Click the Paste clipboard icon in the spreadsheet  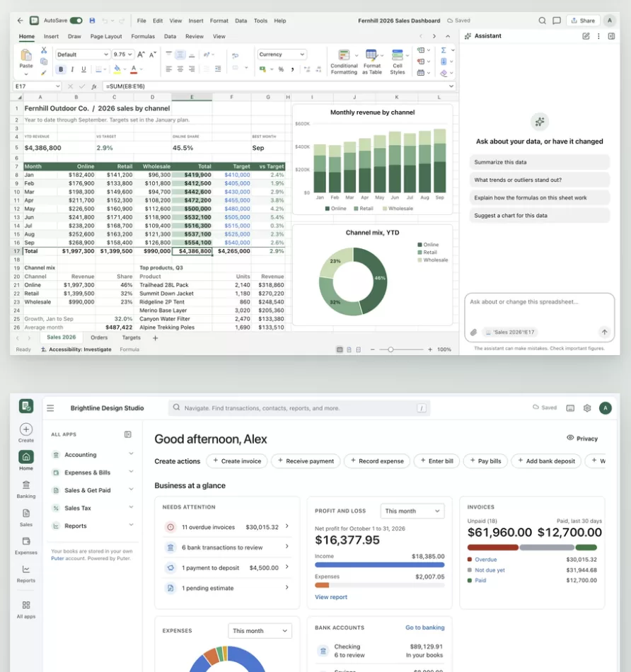25,55
